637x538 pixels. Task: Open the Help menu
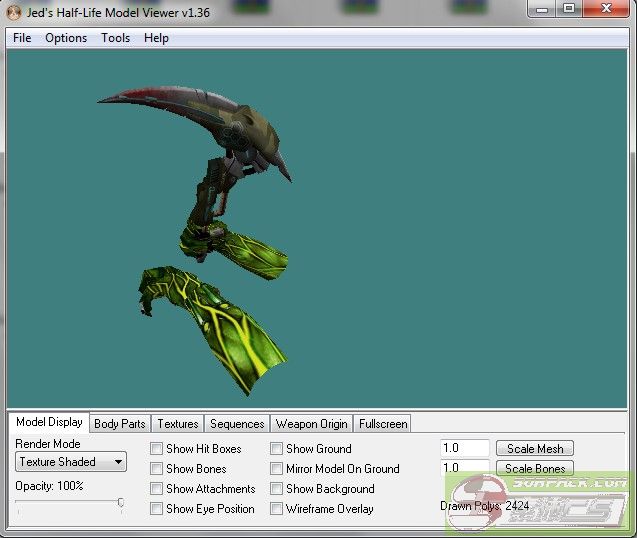coord(156,38)
